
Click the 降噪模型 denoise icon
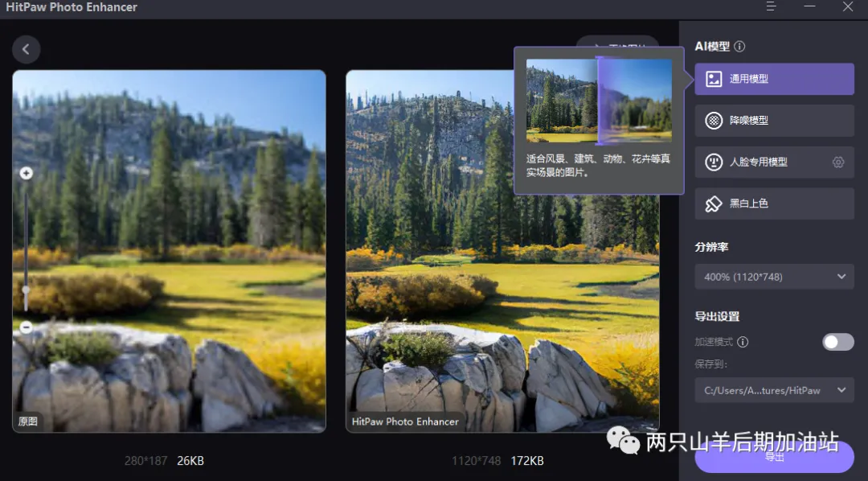(714, 121)
